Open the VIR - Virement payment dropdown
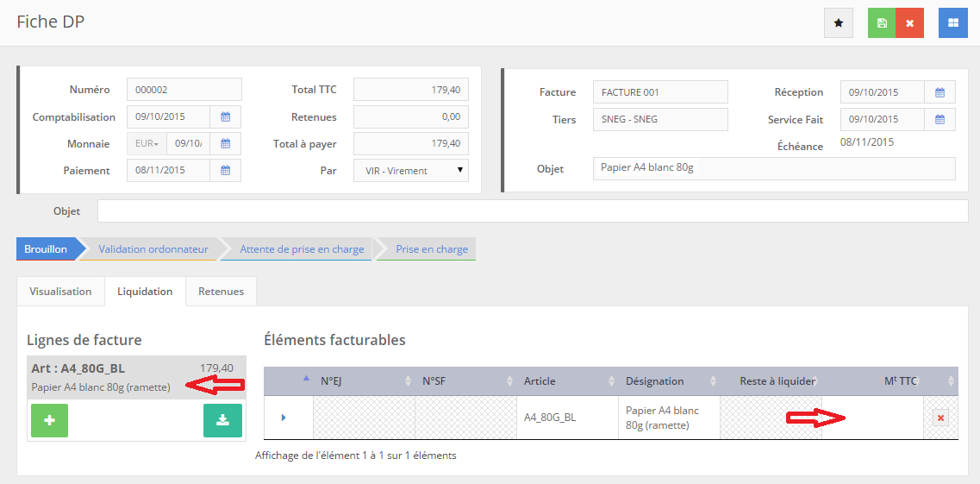 (411, 171)
